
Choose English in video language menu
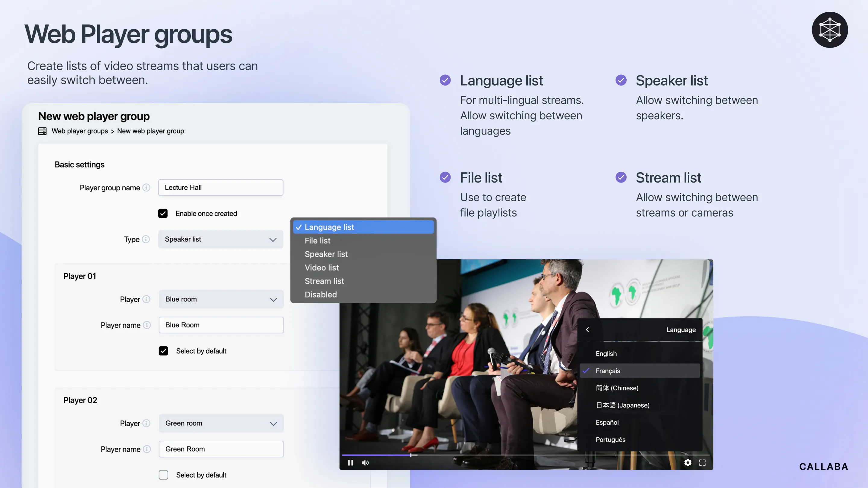(640, 354)
